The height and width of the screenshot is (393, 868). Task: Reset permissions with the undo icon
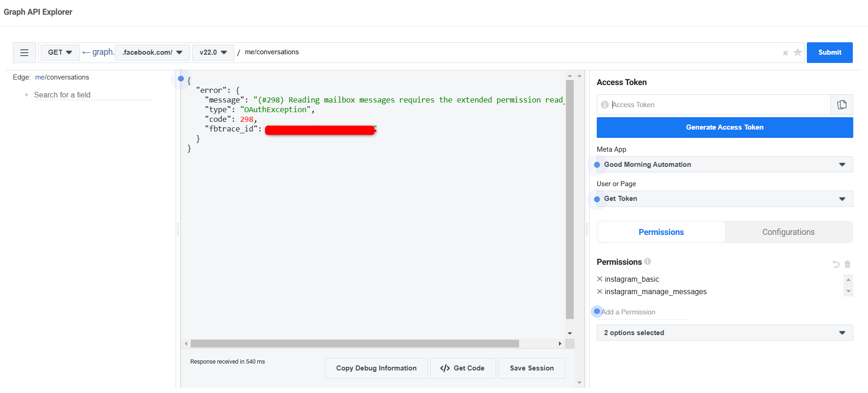click(x=836, y=264)
